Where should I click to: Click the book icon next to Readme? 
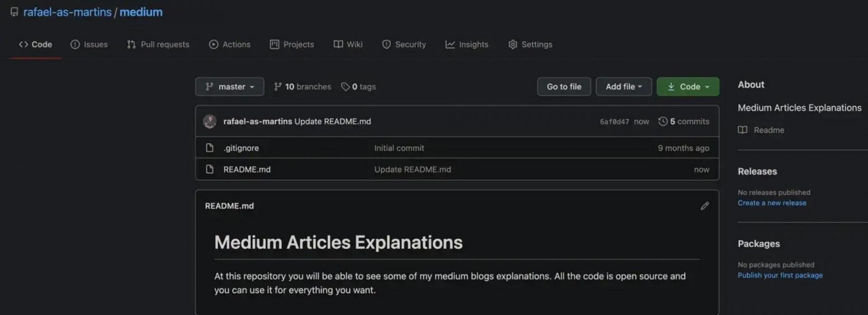[x=742, y=130]
